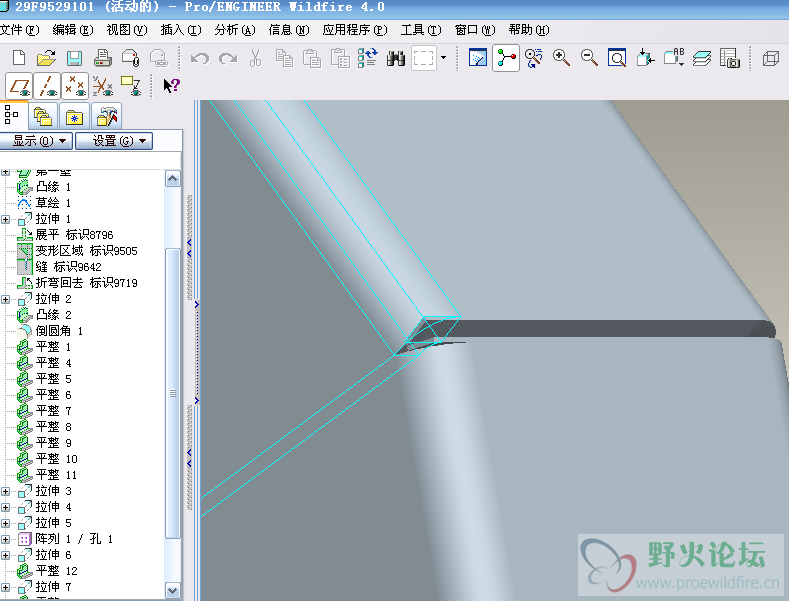Expand the 拉伸 1 tree node
The width and height of the screenshot is (789, 601).
6,219
